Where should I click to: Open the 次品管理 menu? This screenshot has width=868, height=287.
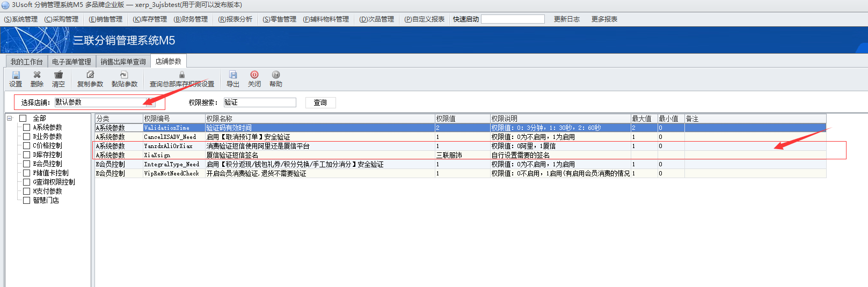(377, 19)
